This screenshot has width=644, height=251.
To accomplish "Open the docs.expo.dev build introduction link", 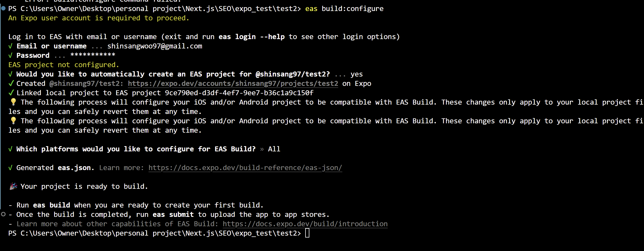I will tap(305, 224).
